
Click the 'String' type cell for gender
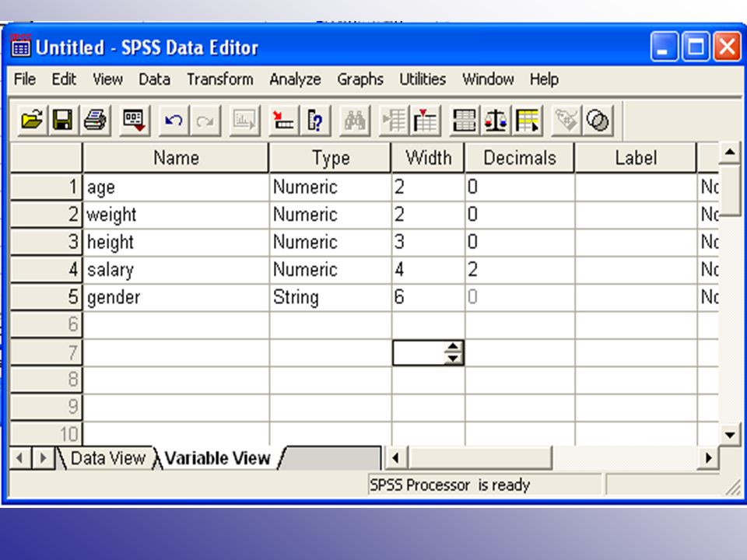pyautogui.click(x=330, y=298)
